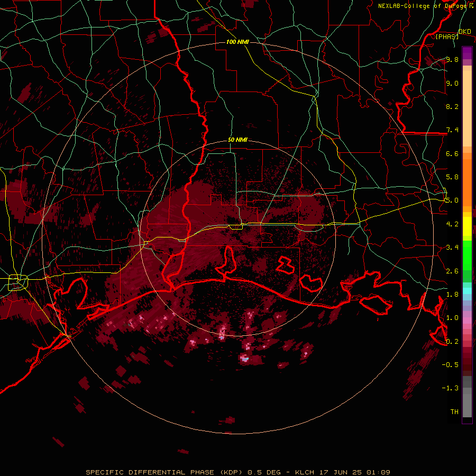476x476 pixels.
Task: Click the KLCH radar site identifier
Action: click(305, 472)
